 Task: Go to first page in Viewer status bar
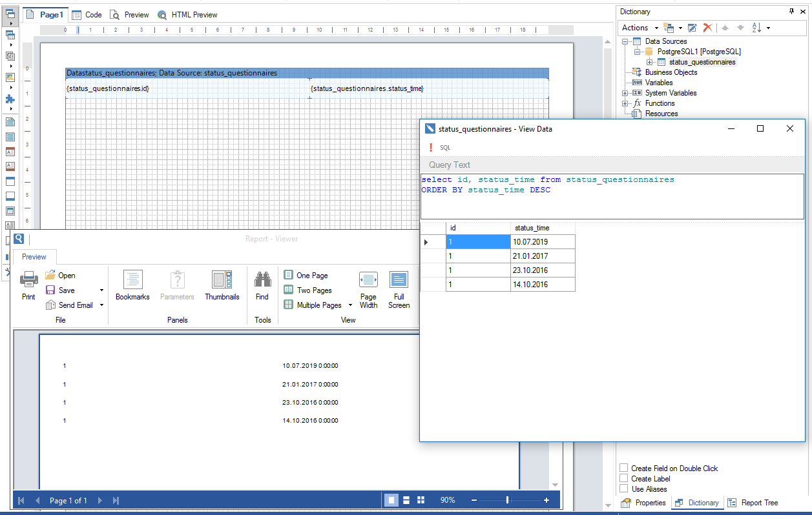pos(21,500)
